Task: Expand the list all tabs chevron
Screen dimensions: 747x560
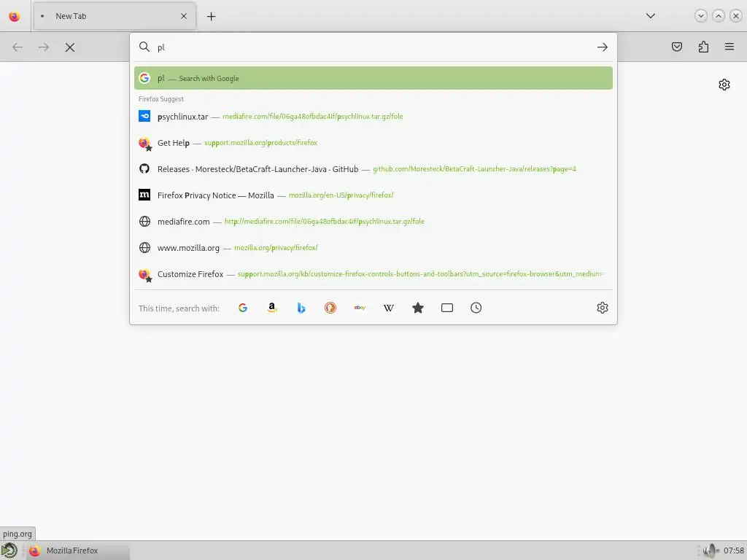Action: (650, 16)
